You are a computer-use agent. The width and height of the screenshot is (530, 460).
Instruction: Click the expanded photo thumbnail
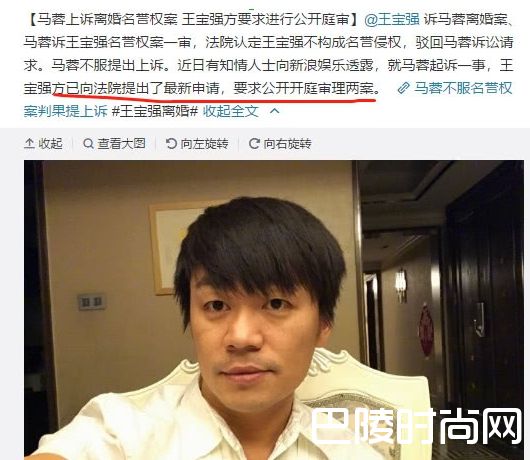tap(274, 310)
